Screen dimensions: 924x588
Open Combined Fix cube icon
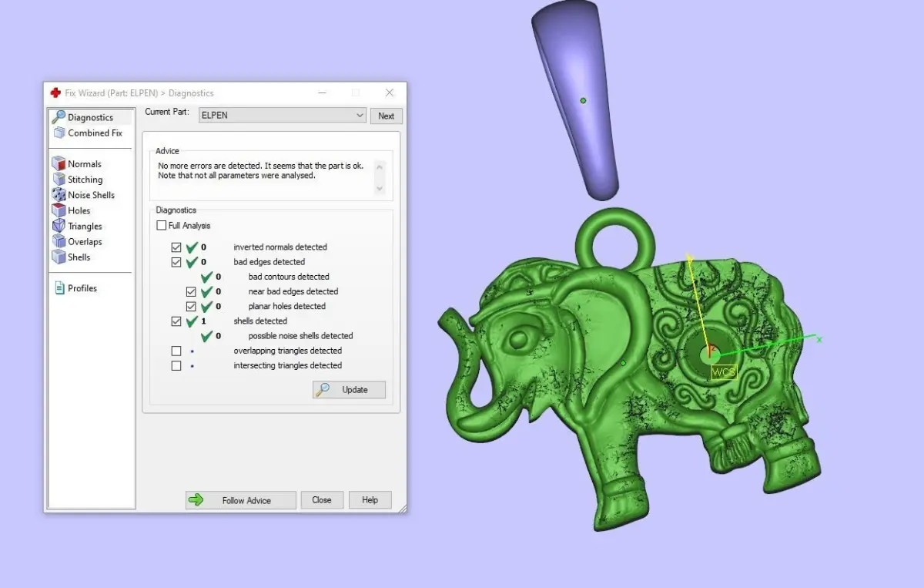59,133
